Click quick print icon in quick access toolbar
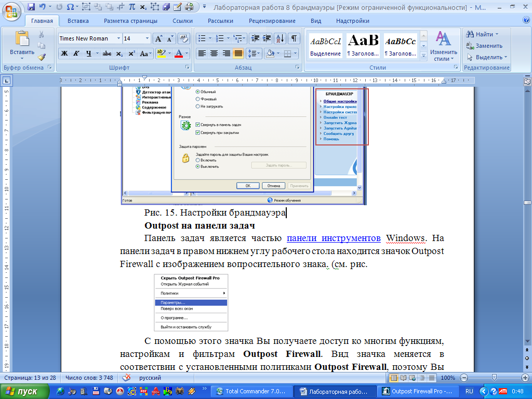Image resolution: width=532 pixels, height=399 pixels. pyautogui.click(x=189, y=6)
